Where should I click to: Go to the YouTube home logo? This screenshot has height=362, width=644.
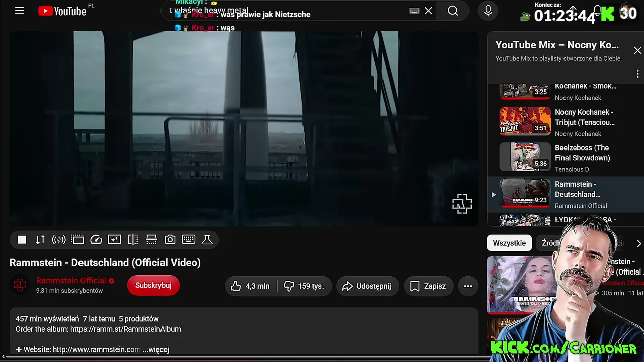pyautogui.click(x=62, y=11)
